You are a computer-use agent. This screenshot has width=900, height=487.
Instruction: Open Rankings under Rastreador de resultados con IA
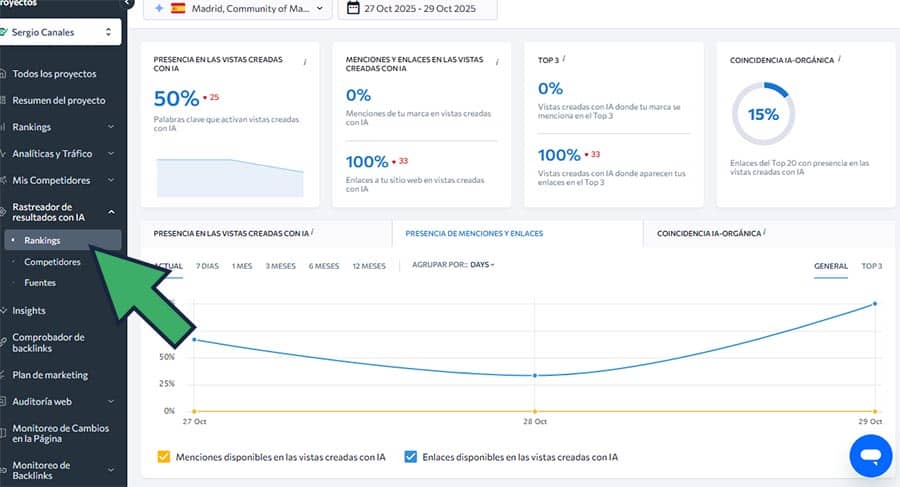(63, 240)
